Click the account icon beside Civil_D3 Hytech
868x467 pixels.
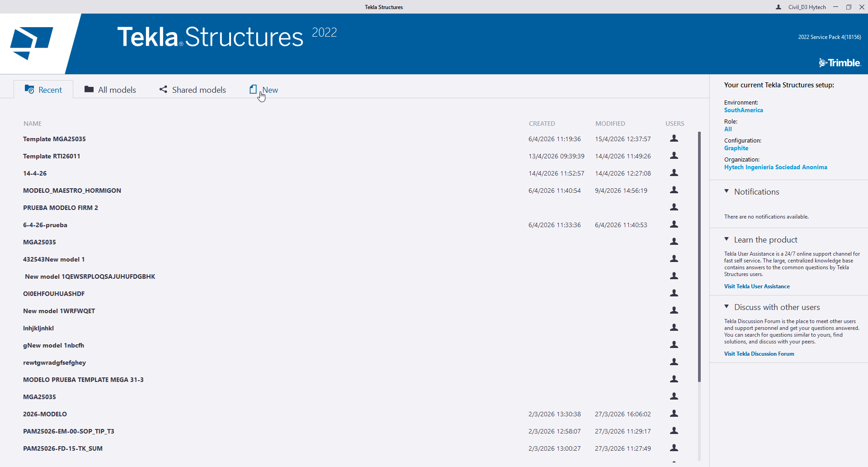778,7
